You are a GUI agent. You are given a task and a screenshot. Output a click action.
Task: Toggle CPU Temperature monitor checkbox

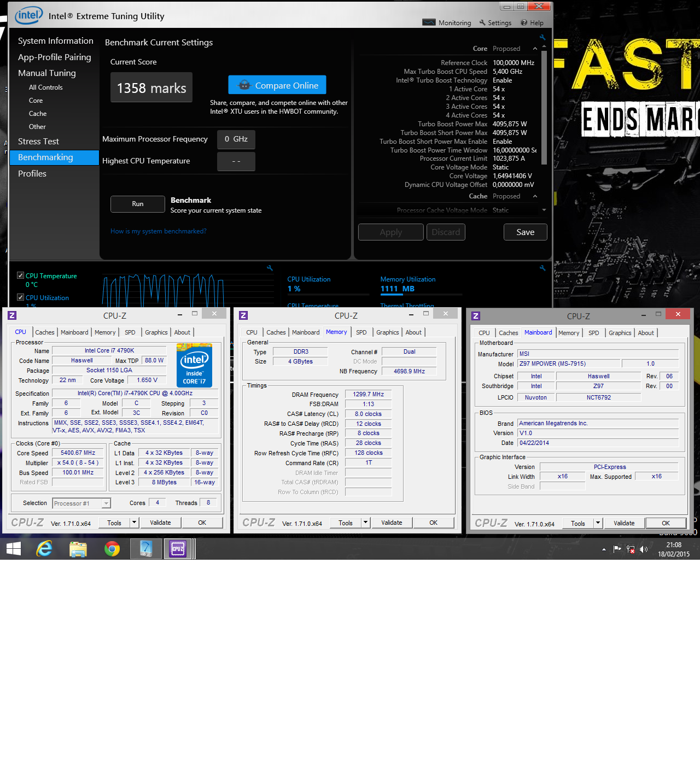[20, 275]
